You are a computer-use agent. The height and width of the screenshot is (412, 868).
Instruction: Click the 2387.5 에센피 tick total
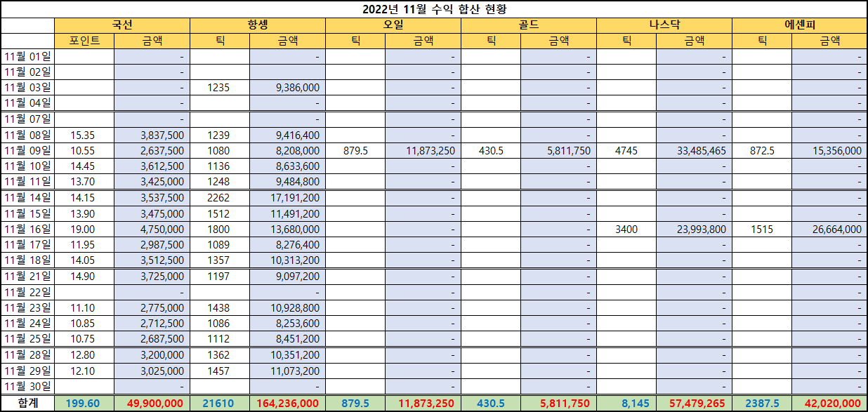(762, 403)
